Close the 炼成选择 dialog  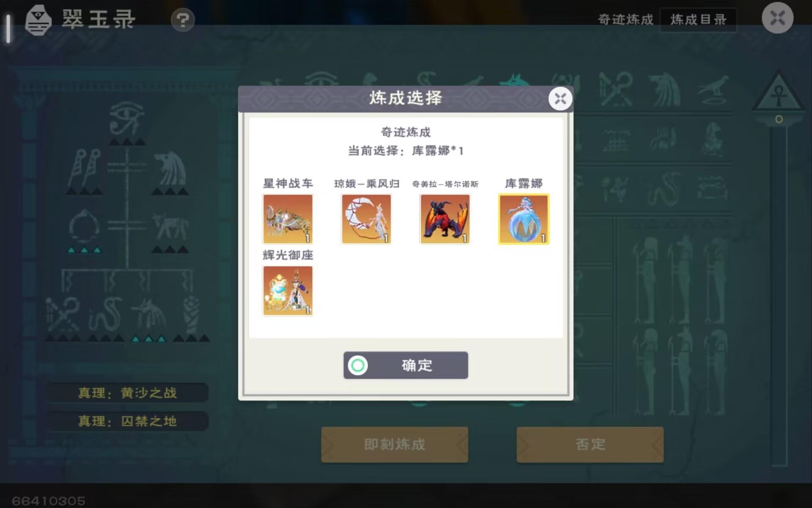click(560, 99)
